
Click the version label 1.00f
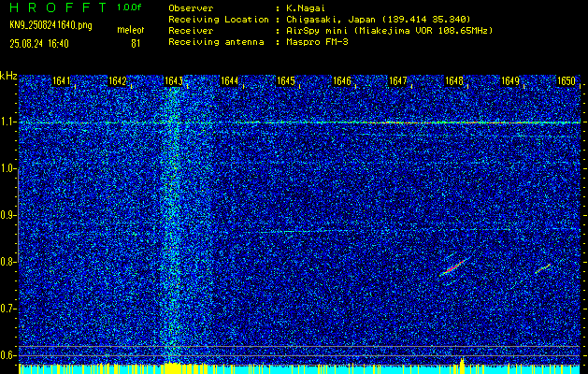point(129,7)
